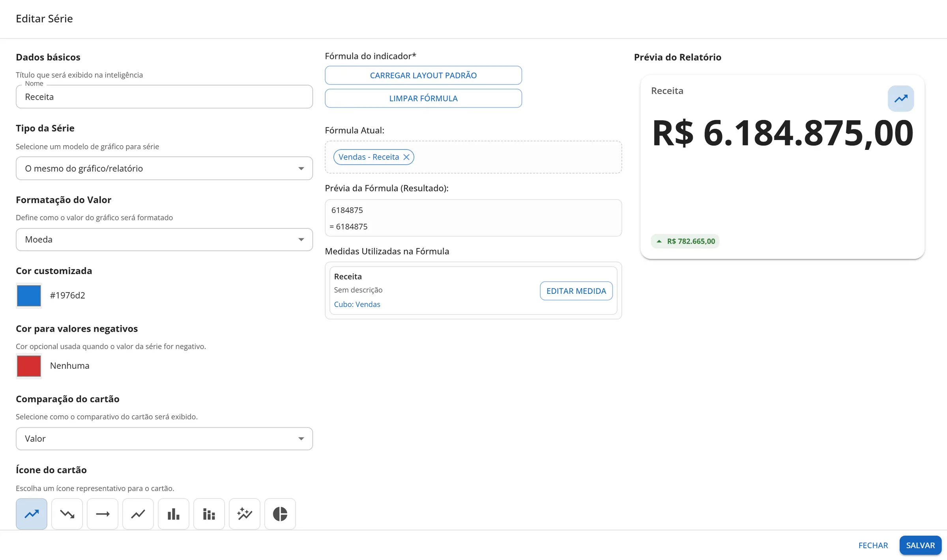Click the trend icon in report preview card
Image resolution: width=947 pixels, height=560 pixels.
coord(901,99)
